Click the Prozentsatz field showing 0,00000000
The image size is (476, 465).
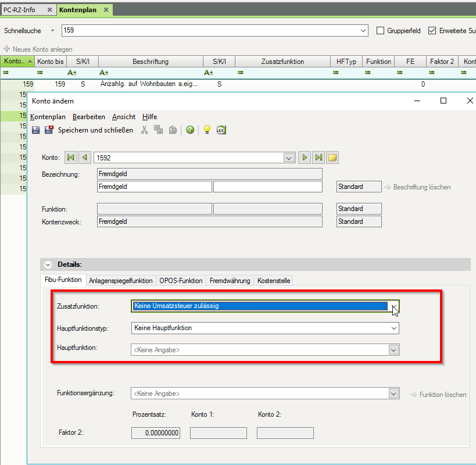(156, 433)
